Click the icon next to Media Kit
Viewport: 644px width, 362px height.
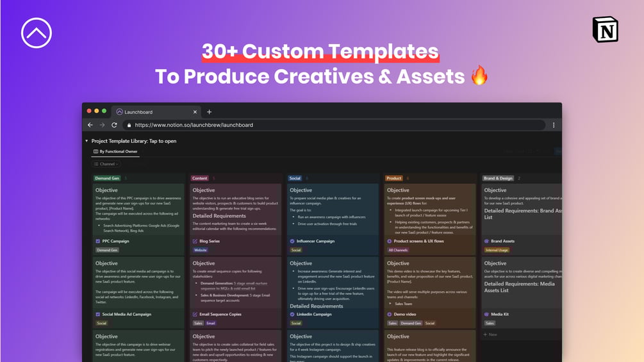pyautogui.click(x=487, y=315)
